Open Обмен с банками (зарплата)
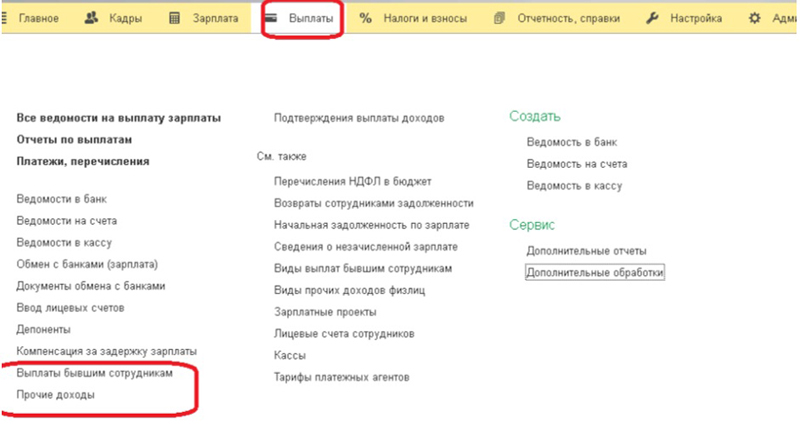The width and height of the screenshot is (800, 428). (x=87, y=264)
